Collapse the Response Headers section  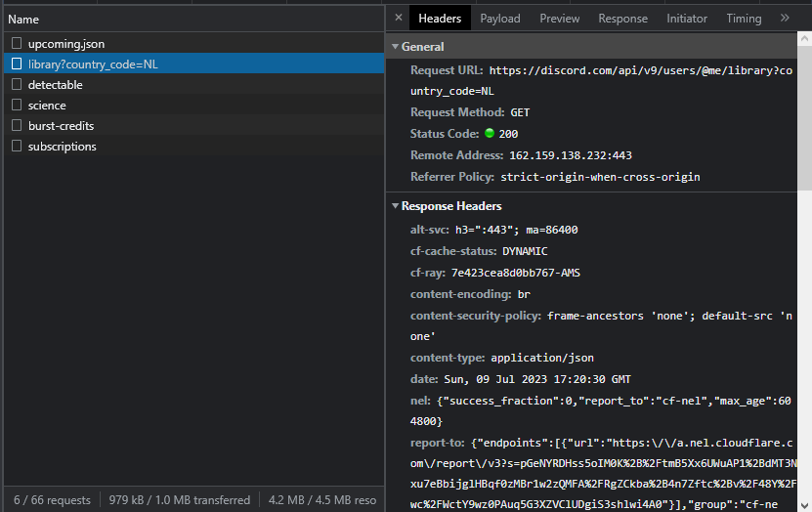pyautogui.click(x=396, y=206)
